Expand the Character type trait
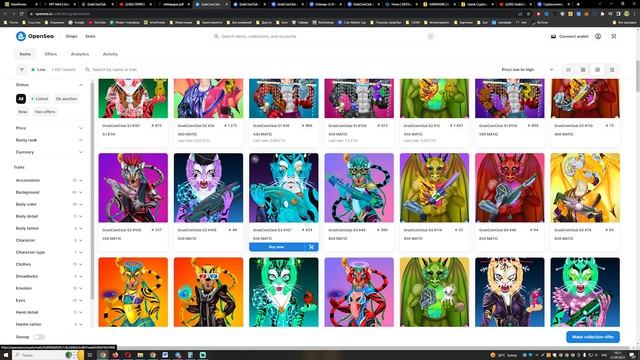 pyautogui.click(x=49, y=252)
